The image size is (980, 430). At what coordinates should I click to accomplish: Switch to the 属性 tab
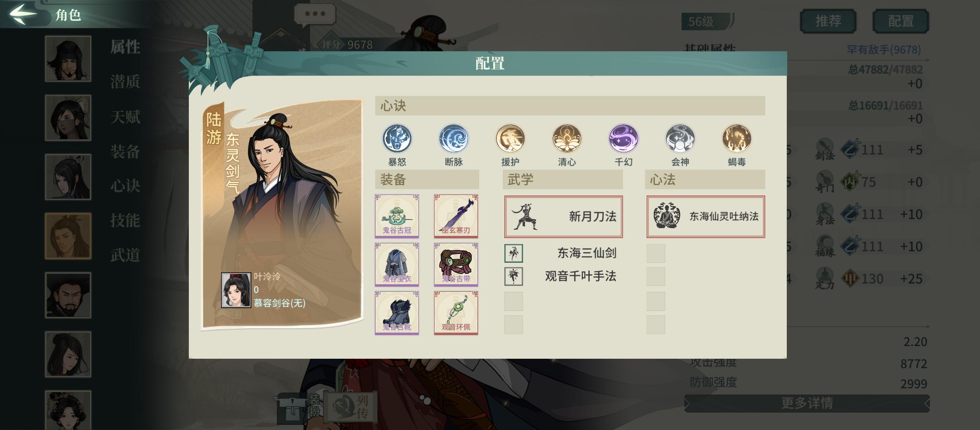[125, 47]
